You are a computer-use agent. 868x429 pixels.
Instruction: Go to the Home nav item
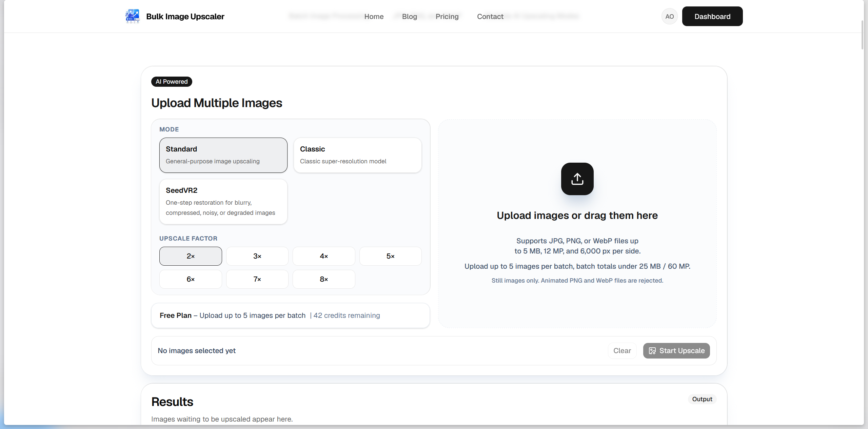coord(374,16)
